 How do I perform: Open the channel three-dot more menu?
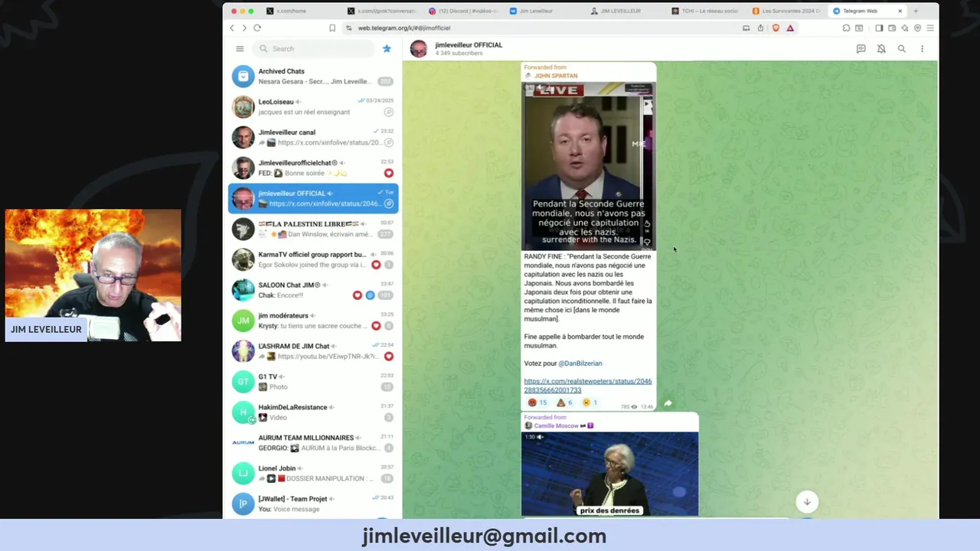pyautogui.click(x=922, y=49)
